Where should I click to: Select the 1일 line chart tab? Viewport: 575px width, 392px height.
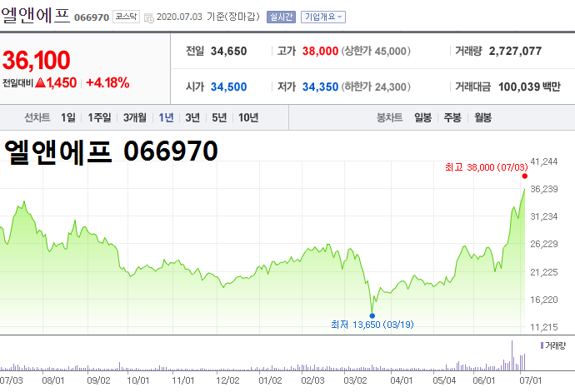pyautogui.click(x=68, y=117)
